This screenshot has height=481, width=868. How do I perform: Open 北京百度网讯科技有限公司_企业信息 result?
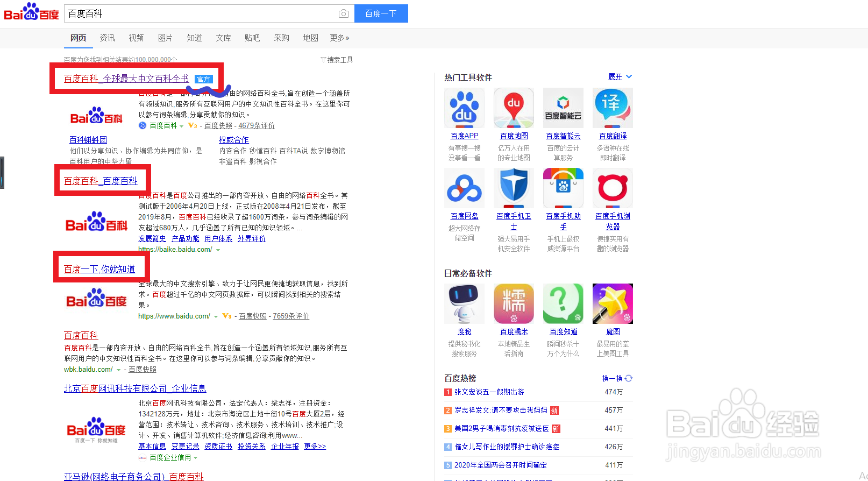click(135, 388)
